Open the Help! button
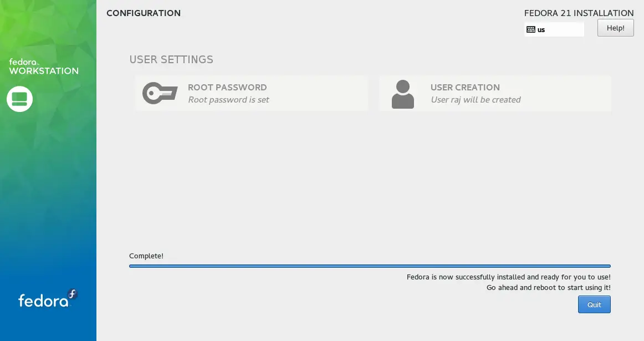The image size is (644, 341). point(615,28)
